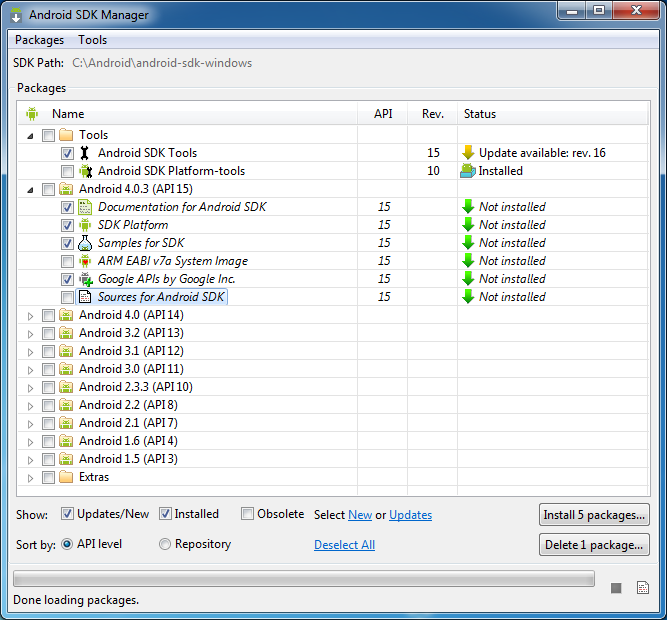
Task: Click the Installed status icon for Platform-tools
Action: [x=468, y=171]
